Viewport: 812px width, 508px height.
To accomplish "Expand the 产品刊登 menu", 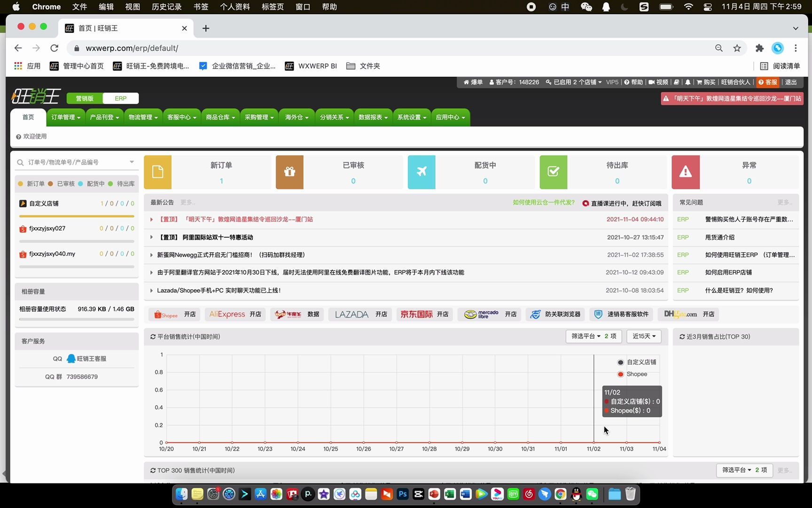I will pos(104,117).
